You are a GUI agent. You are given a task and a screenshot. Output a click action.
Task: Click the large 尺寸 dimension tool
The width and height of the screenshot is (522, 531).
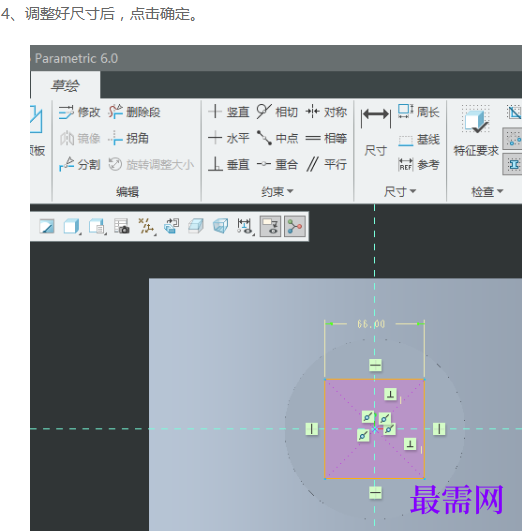(375, 132)
